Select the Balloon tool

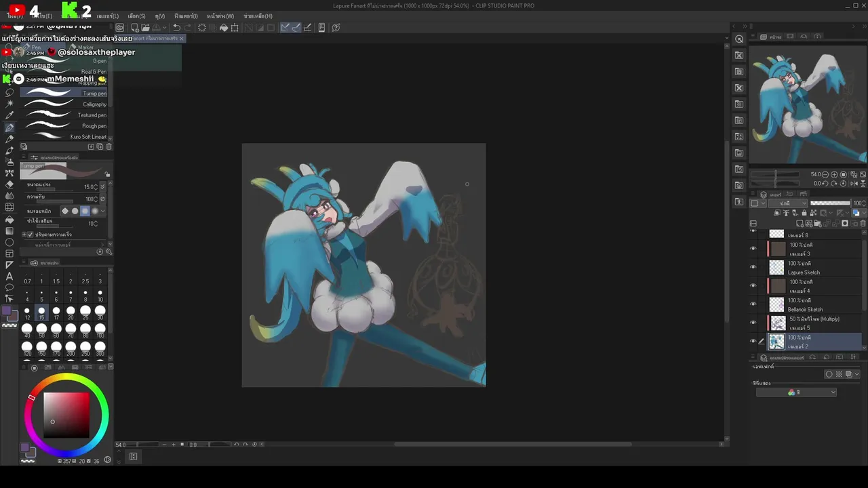(x=9, y=287)
